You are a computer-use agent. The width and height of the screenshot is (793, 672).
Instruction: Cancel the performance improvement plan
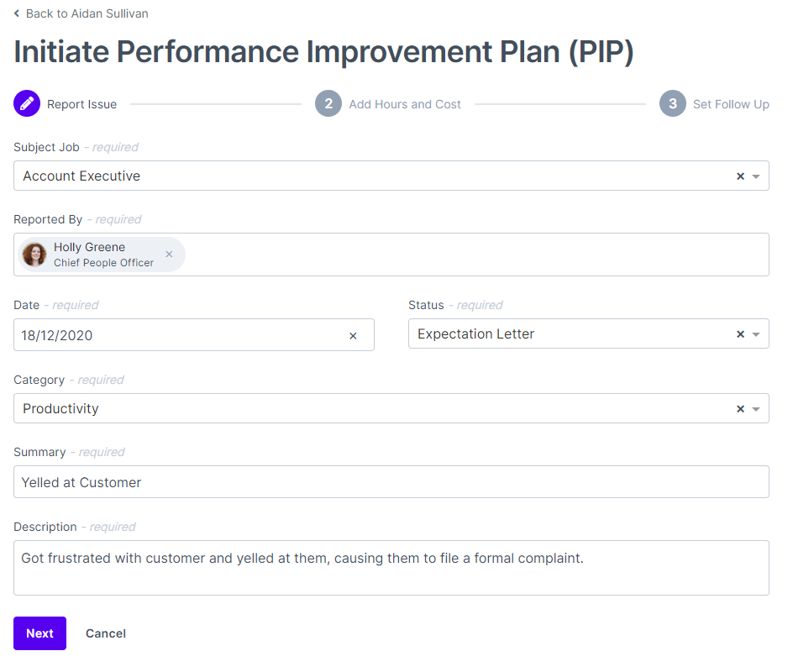(105, 633)
